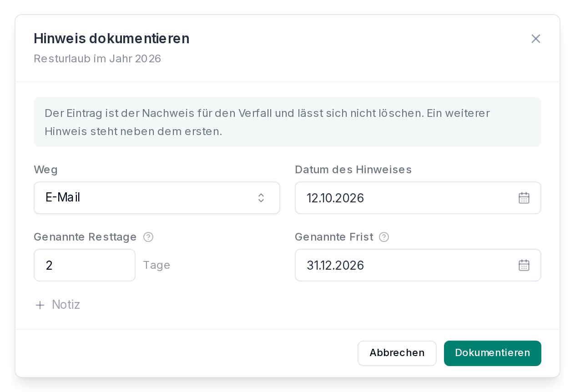Open the Weg dropdown showing E-Mail
575x392 pixels.
(x=157, y=198)
